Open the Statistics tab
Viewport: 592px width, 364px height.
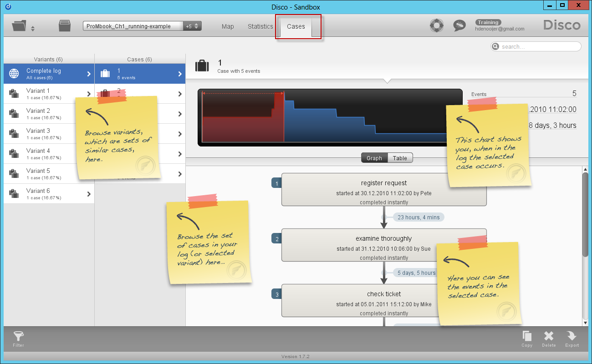[260, 26]
